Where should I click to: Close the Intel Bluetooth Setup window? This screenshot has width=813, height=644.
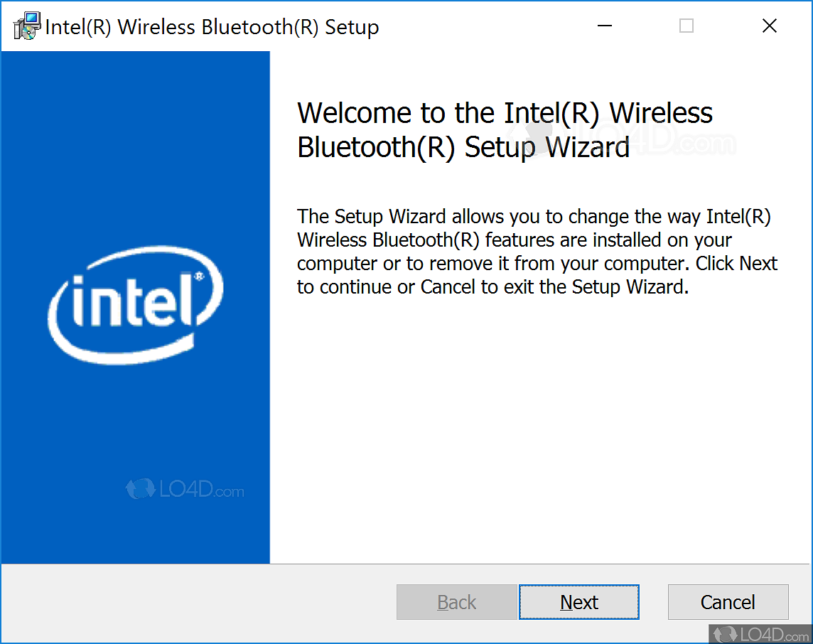tap(769, 26)
